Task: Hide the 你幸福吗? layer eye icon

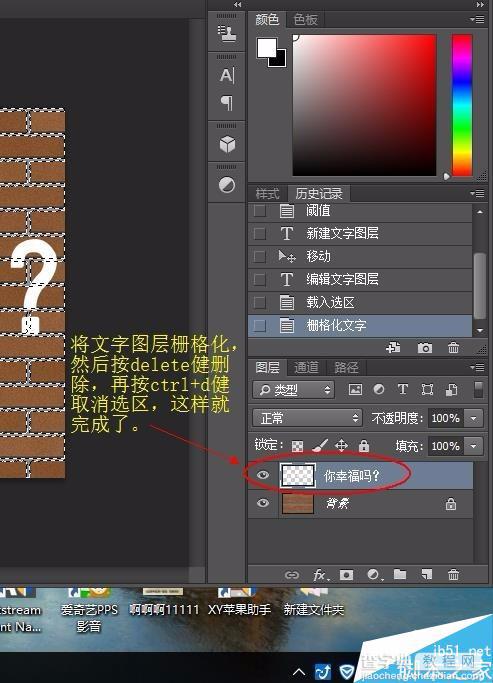Action: tap(263, 475)
